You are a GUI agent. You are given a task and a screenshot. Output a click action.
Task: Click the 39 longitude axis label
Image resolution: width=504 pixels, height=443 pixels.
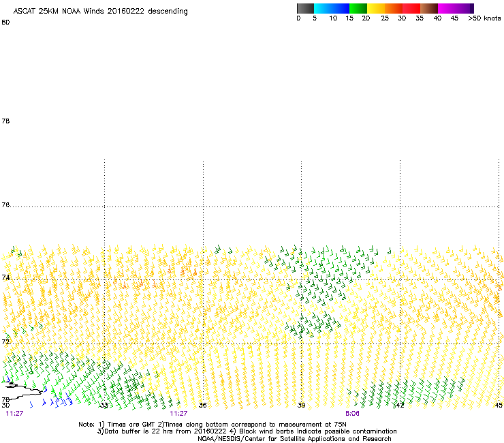(x=301, y=406)
